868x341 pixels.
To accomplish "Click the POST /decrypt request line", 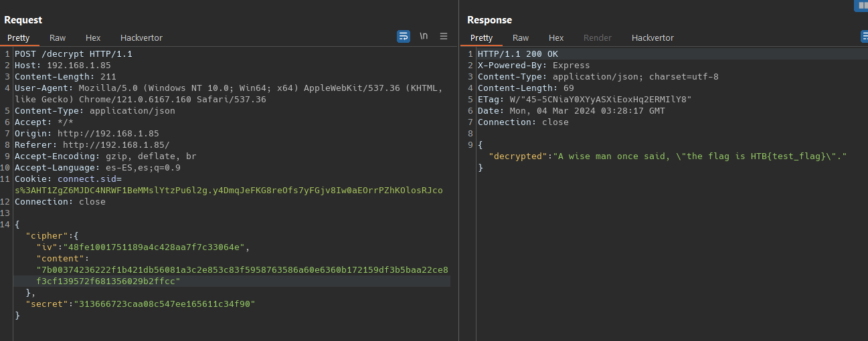I will [x=73, y=54].
